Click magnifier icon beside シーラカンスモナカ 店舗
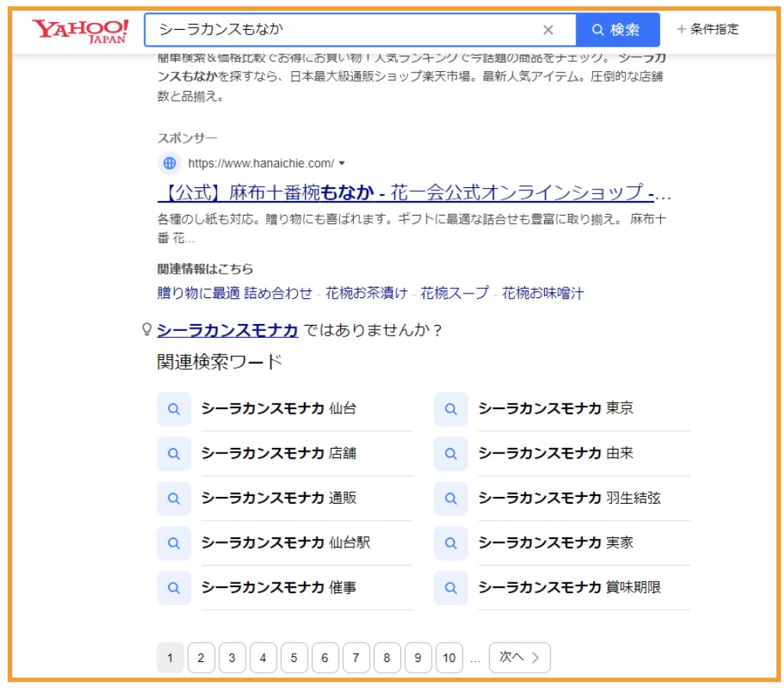Viewport: 784px width, 688px height. click(173, 453)
